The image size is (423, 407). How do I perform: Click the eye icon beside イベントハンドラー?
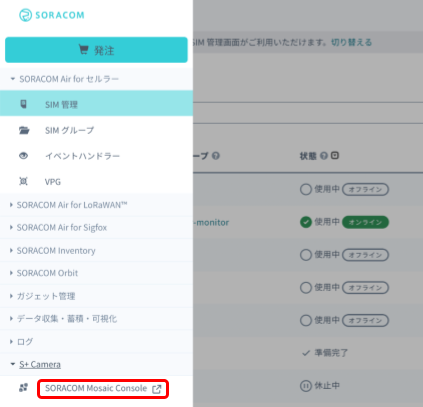point(23,156)
